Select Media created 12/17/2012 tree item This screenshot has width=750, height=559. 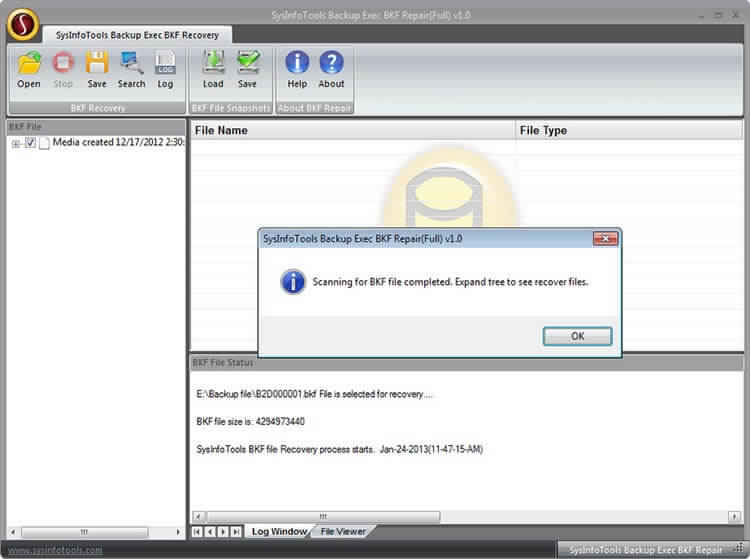coord(118,142)
